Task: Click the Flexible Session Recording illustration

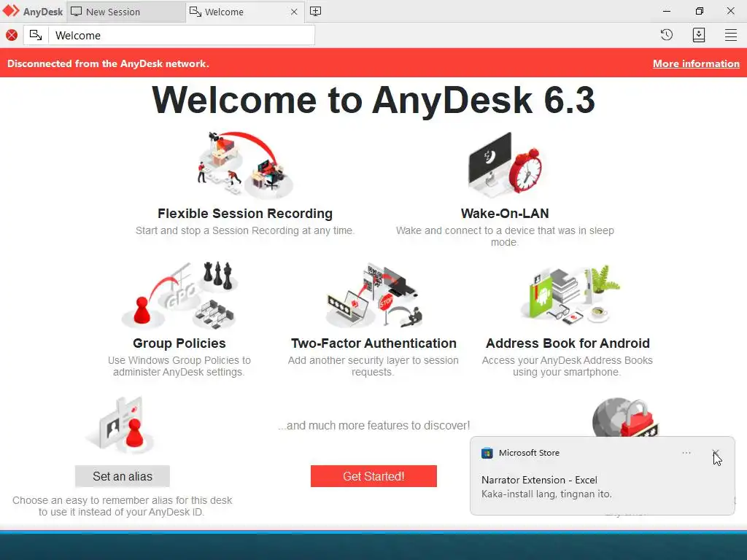Action: (x=245, y=165)
